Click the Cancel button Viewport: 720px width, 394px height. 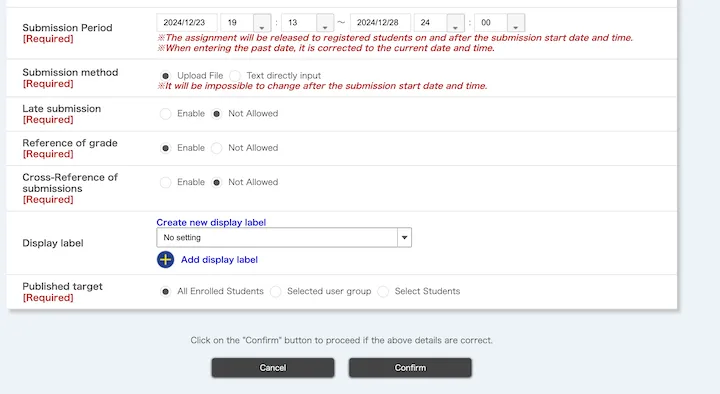coord(273,368)
